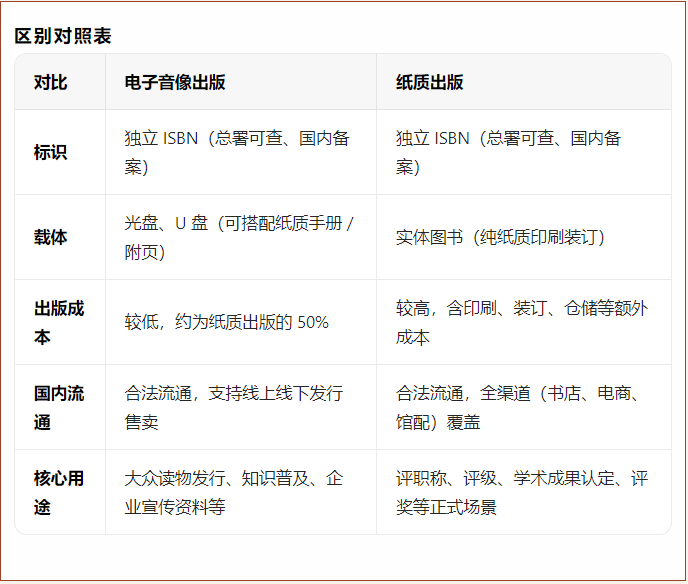Viewport: 688px width, 584px height.
Task: Select the 光盘、U 盘 carrier cell
Action: click(239, 237)
